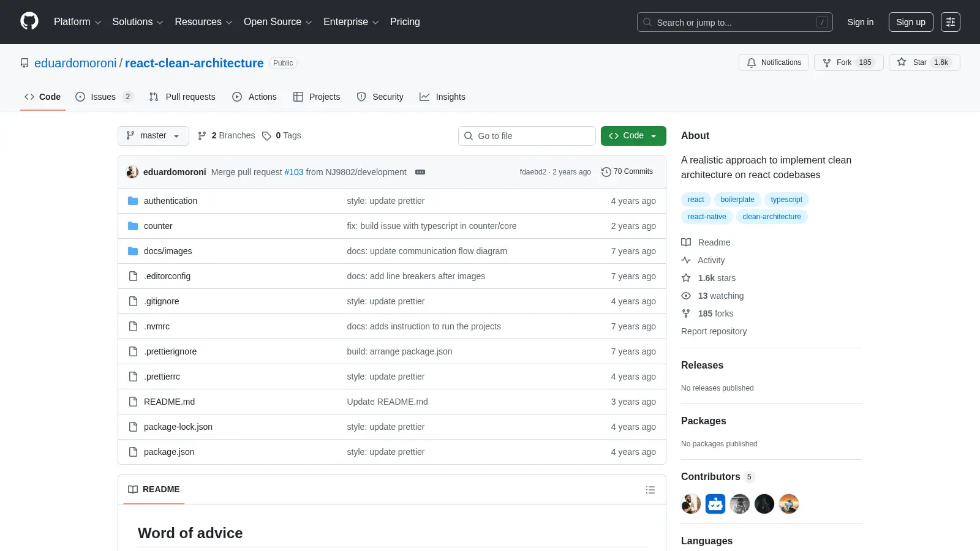The width and height of the screenshot is (980, 551).
Task: Switch to the Pull requests tab
Action: point(182,97)
